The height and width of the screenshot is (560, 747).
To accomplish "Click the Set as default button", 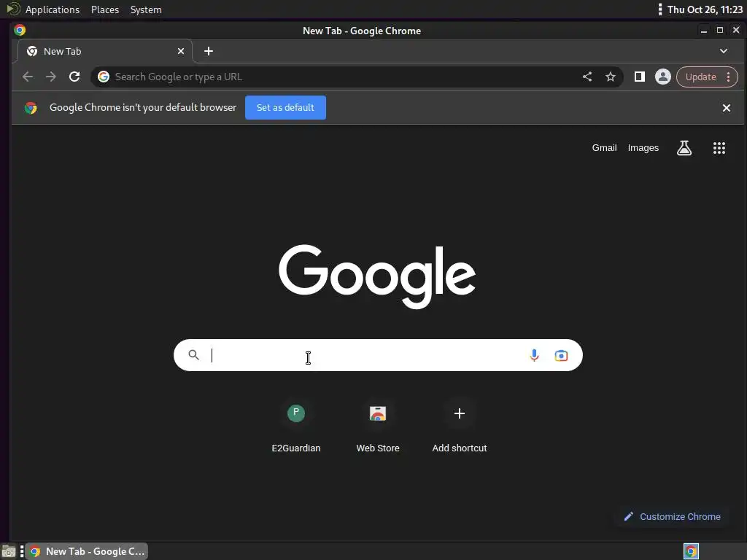I will pyautogui.click(x=285, y=108).
